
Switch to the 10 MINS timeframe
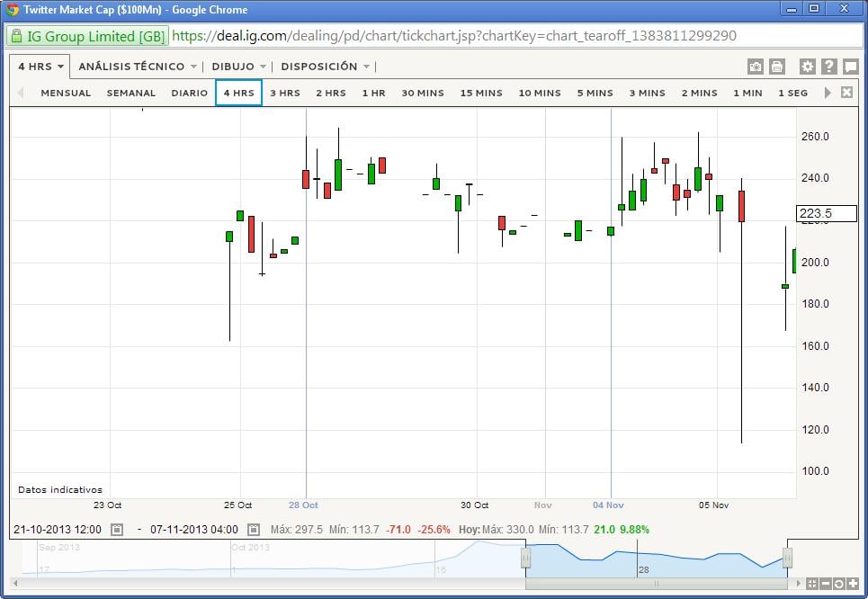(540, 93)
